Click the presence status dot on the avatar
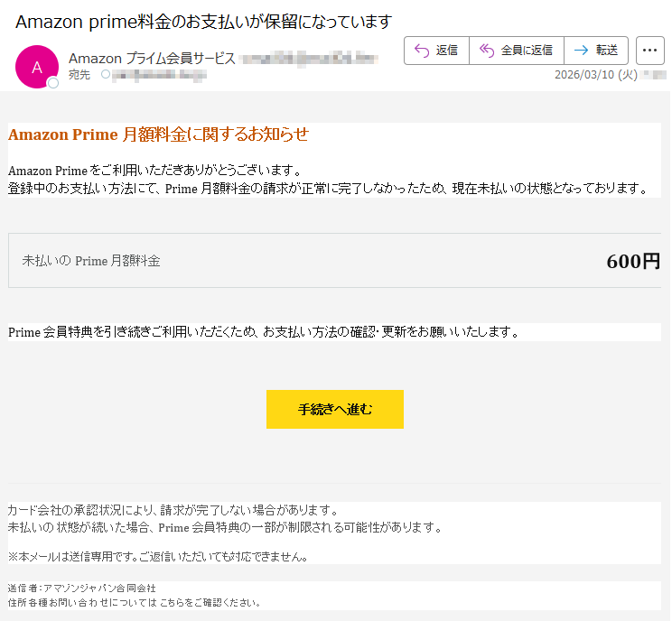The image size is (672, 621). click(52, 83)
